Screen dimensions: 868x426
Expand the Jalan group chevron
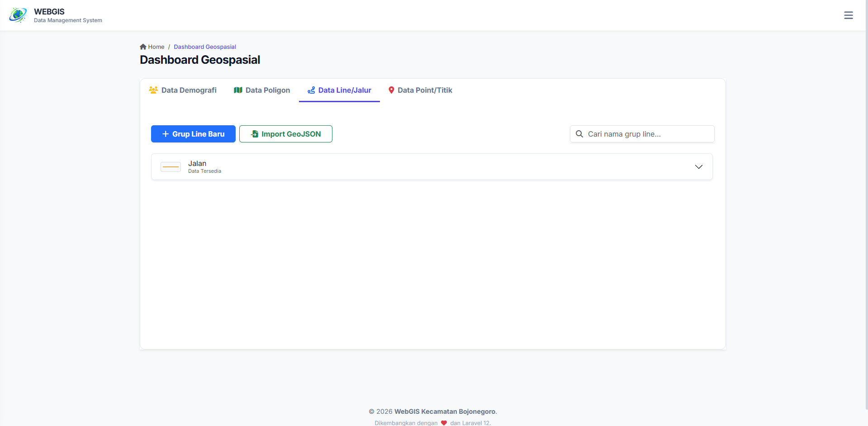tap(698, 167)
